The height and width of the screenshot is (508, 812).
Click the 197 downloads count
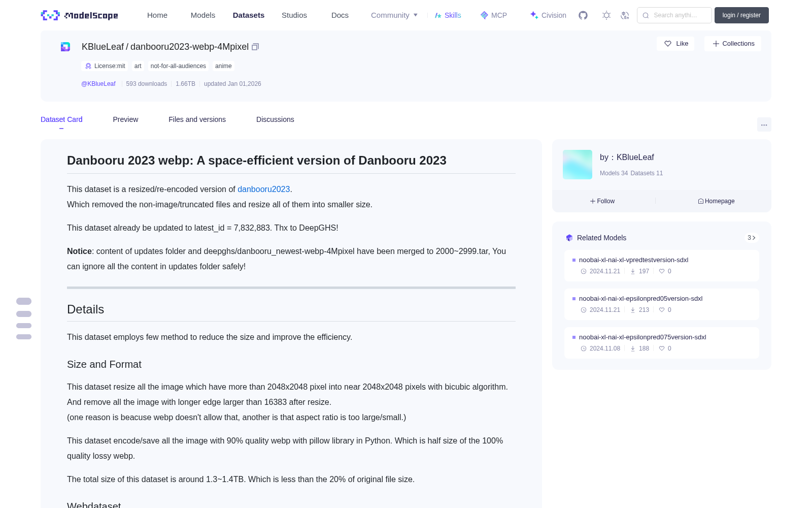644,271
